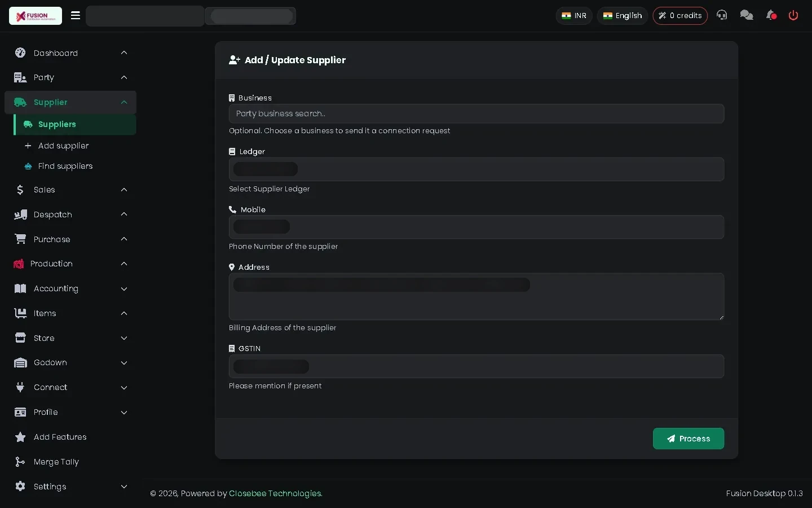Open Add supplier menu item
Image resolution: width=812 pixels, height=508 pixels.
[x=63, y=146]
